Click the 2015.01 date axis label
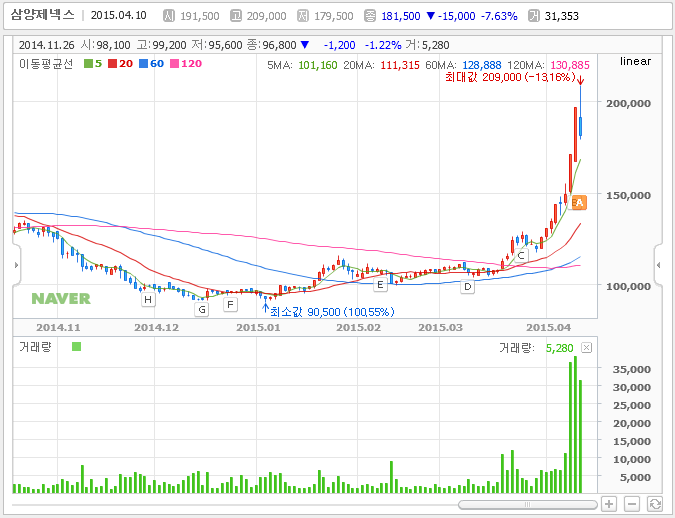The height and width of the screenshot is (518, 675). [x=258, y=328]
